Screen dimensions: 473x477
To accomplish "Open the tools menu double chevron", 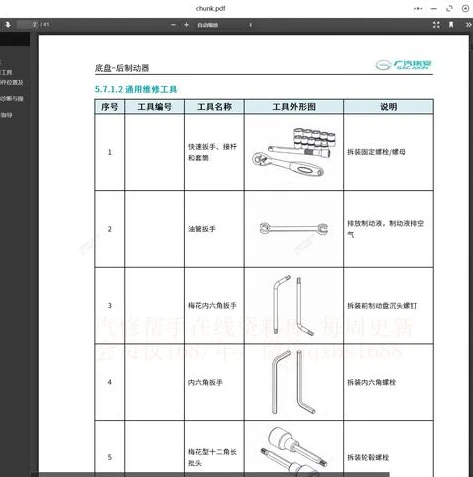I will click(468, 25).
